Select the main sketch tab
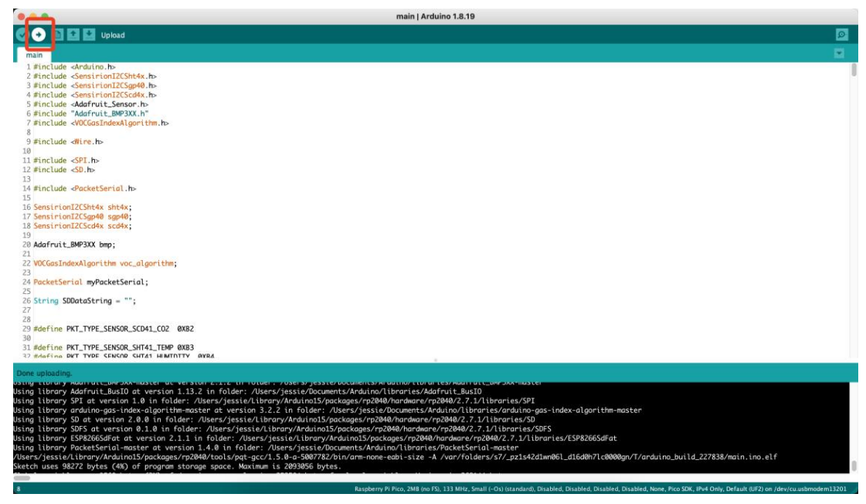This screenshot has width=866, height=504. (x=33, y=55)
